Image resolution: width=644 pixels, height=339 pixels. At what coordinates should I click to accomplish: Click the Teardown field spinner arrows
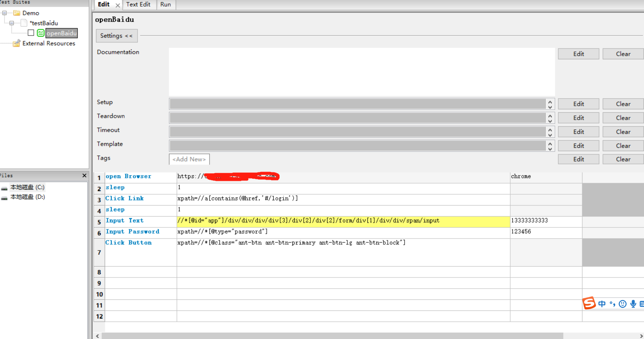550,118
